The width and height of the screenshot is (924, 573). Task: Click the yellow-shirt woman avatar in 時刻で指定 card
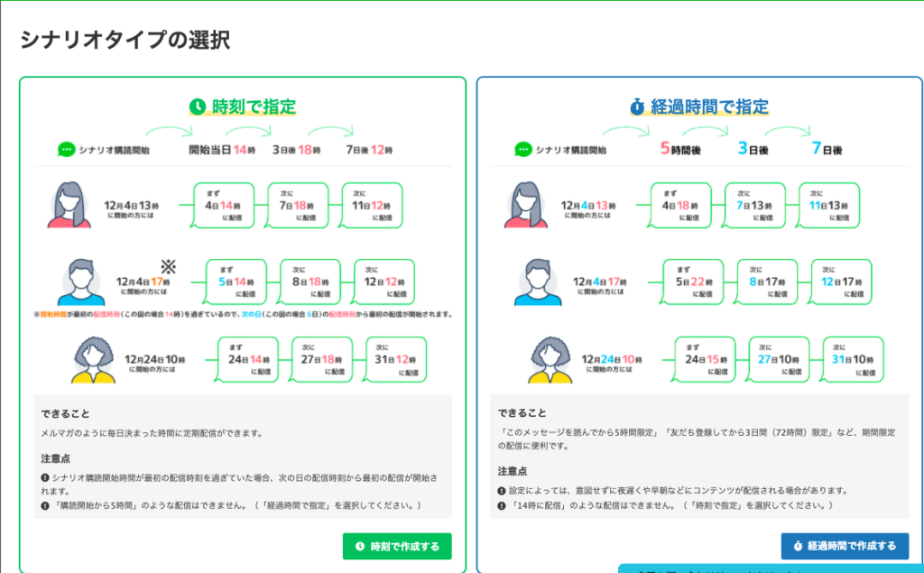point(94,359)
